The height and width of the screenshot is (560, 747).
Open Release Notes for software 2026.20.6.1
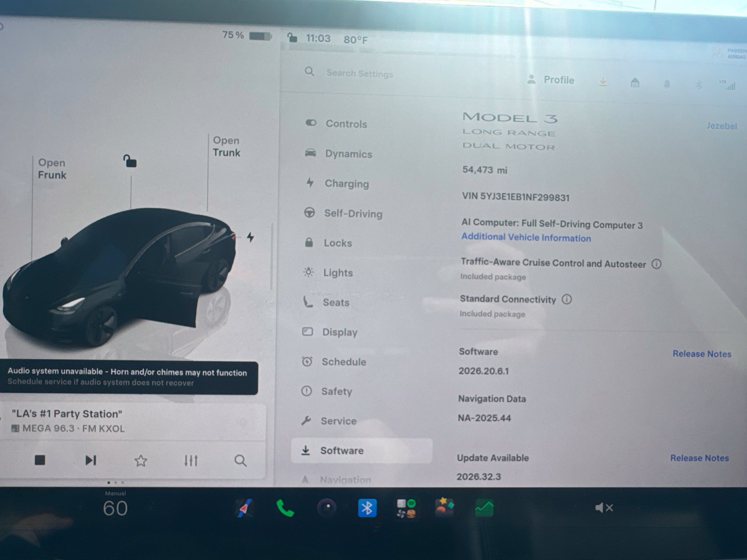click(x=702, y=354)
